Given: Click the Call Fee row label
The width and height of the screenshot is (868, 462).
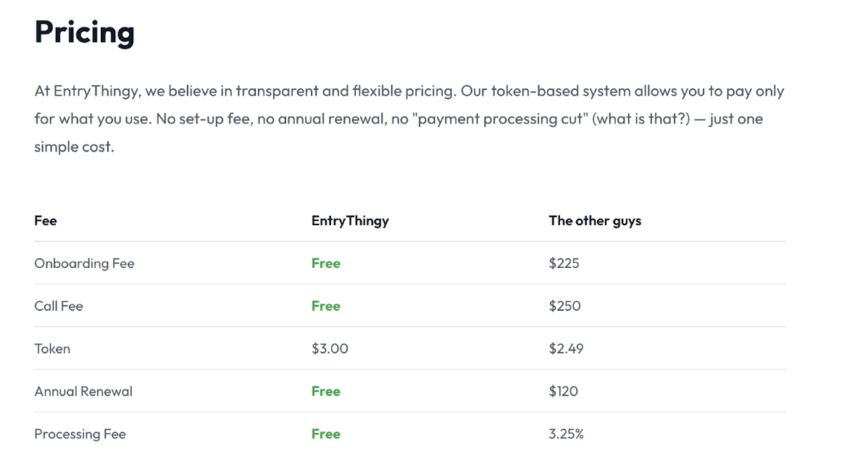Looking at the screenshot, I should coord(59,306).
